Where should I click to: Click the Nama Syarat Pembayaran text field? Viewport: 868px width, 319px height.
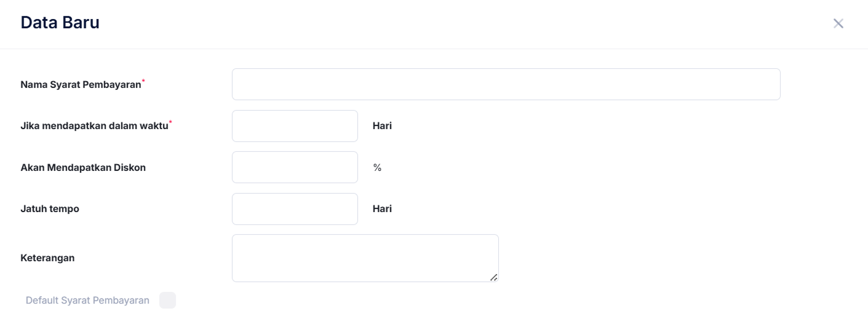pos(506,84)
